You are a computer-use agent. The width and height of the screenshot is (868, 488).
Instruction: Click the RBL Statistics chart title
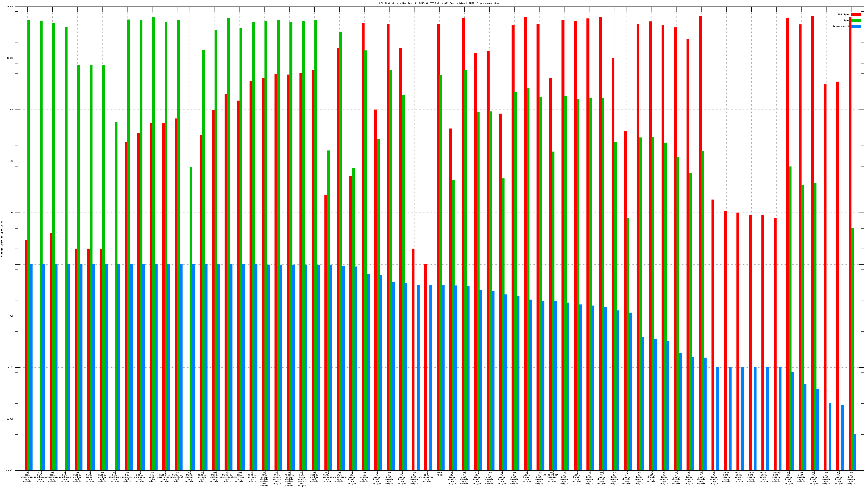pyautogui.click(x=439, y=3)
